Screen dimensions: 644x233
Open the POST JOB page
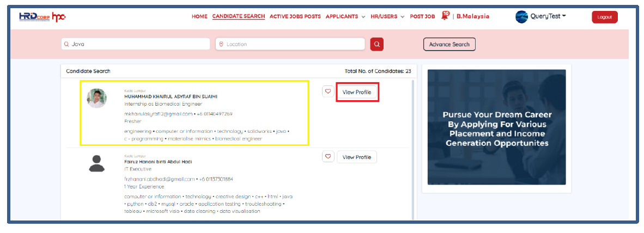(x=422, y=16)
